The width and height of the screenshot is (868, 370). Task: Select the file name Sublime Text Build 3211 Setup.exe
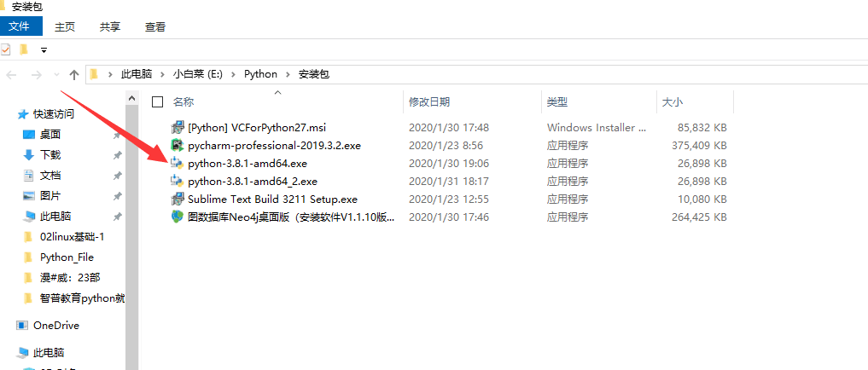pos(273,199)
